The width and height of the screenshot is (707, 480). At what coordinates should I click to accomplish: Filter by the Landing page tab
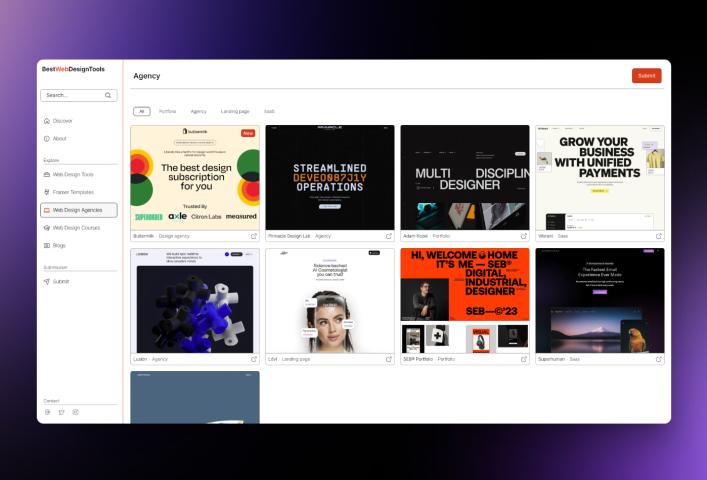click(x=235, y=111)
